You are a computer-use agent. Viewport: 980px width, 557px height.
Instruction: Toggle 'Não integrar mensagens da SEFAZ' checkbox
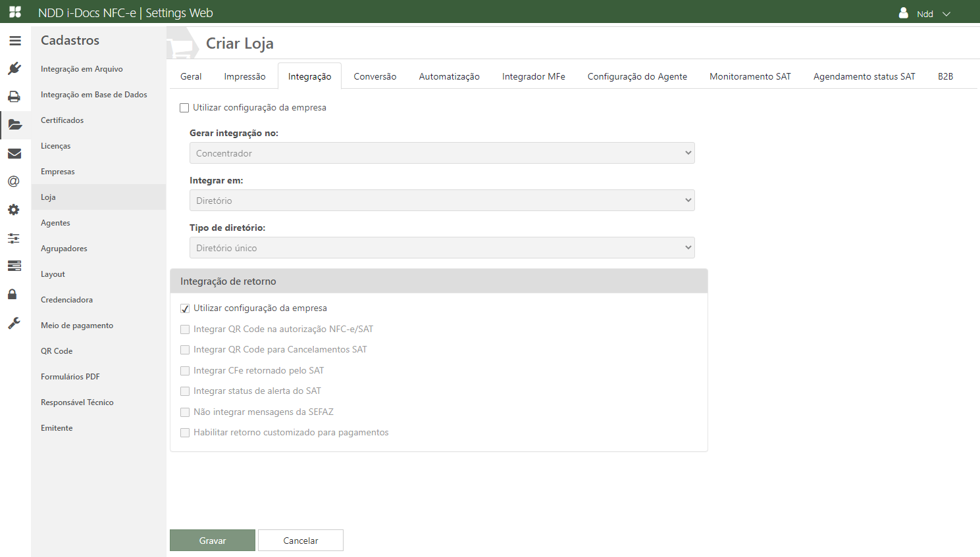point(185,412)
